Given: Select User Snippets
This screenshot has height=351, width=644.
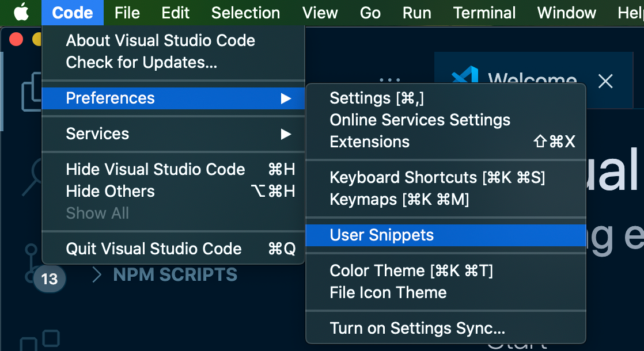Looking at the screenshot, I should click(x=446, y=235).
